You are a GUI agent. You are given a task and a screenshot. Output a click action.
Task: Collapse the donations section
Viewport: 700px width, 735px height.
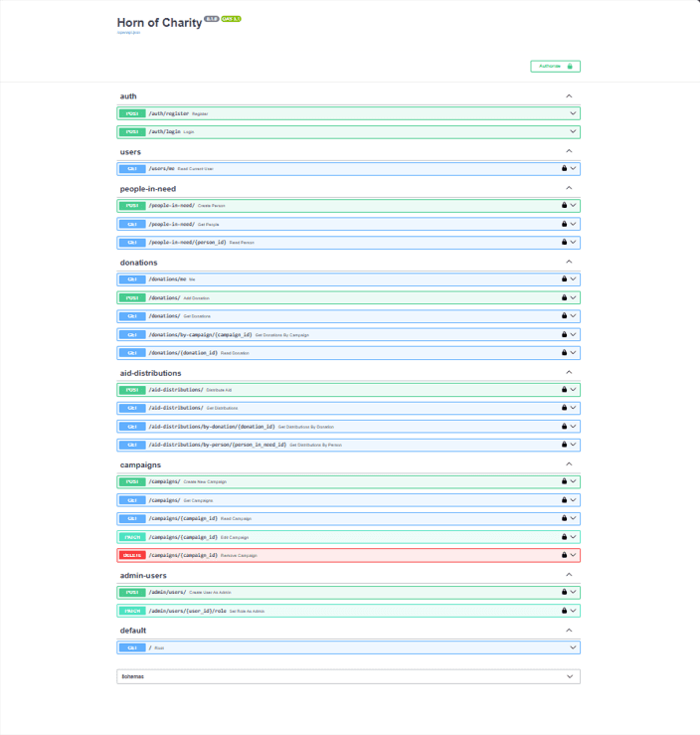(569, 262)
